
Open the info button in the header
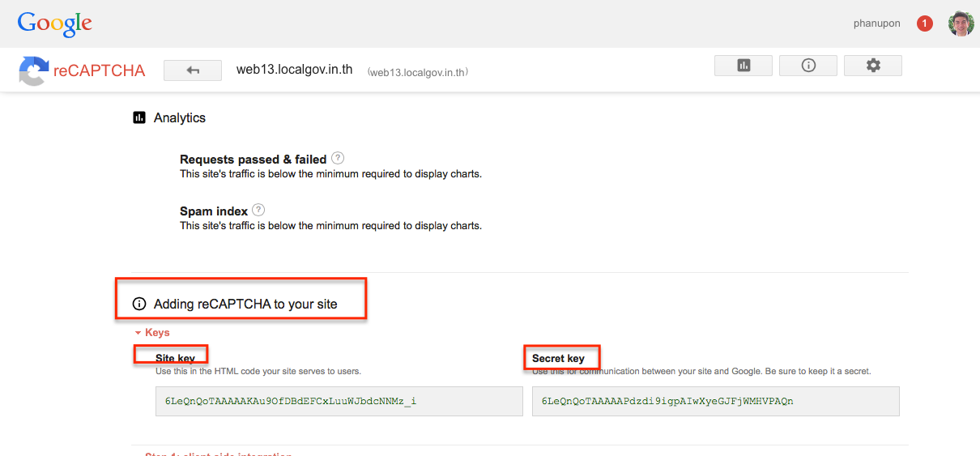pos(808,66)
